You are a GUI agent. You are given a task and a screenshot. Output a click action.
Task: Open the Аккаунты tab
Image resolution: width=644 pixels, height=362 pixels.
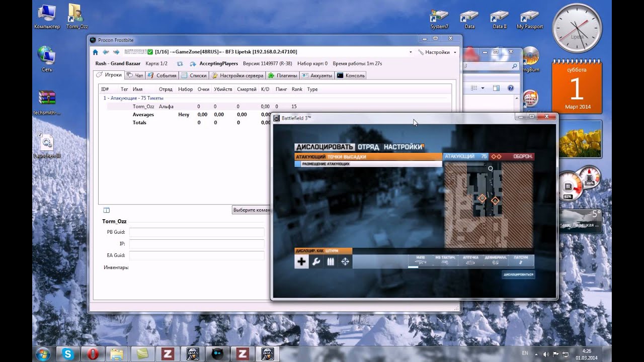pos(317,75)
